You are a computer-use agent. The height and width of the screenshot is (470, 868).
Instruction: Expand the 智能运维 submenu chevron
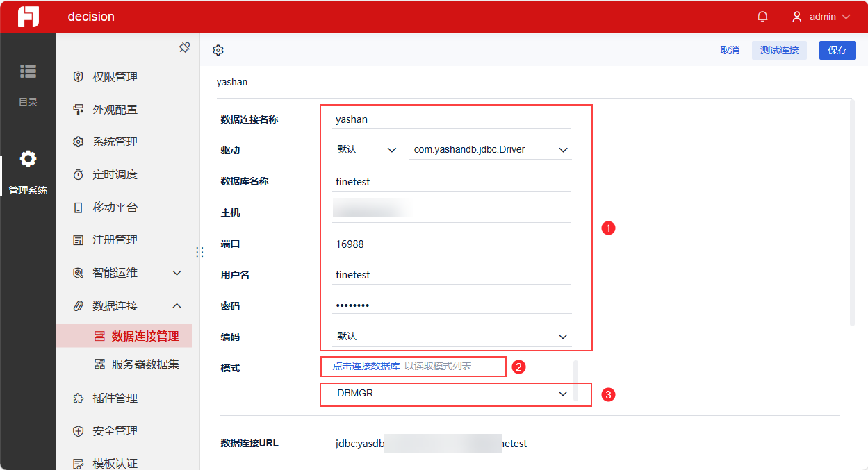pyautogui.click(x=177, y=273)
